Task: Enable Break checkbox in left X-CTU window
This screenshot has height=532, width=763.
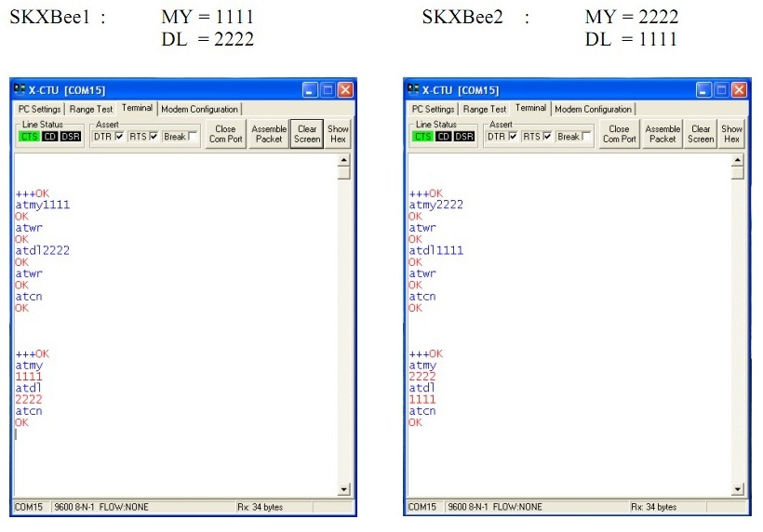Action: tap(193, 137)
